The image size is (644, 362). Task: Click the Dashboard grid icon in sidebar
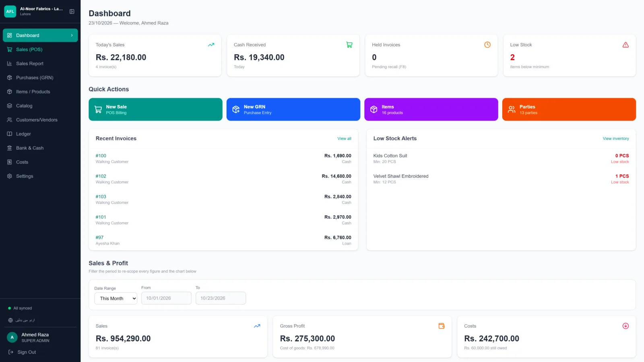click(10, 35)
